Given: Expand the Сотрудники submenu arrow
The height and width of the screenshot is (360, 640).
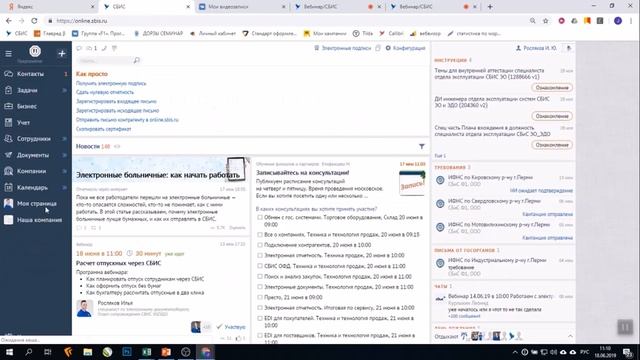Looking at the screenshot, I should (64, 139).
